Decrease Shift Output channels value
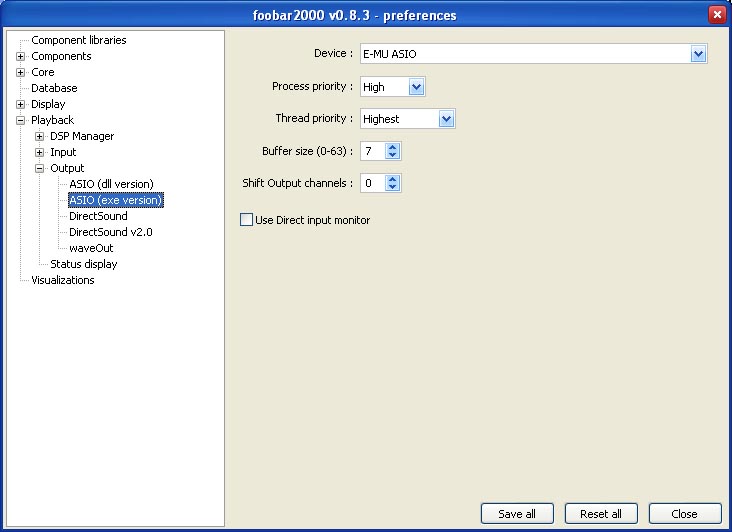The height and width of the screenshot is (532, 732). [393, 187]
